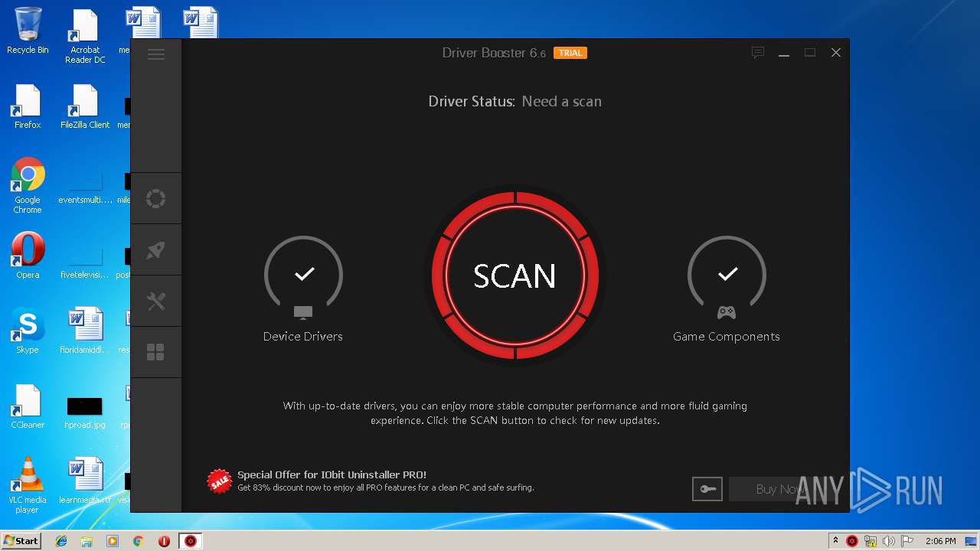Open the Recycle Bin desktop icon

coord(28,31)
